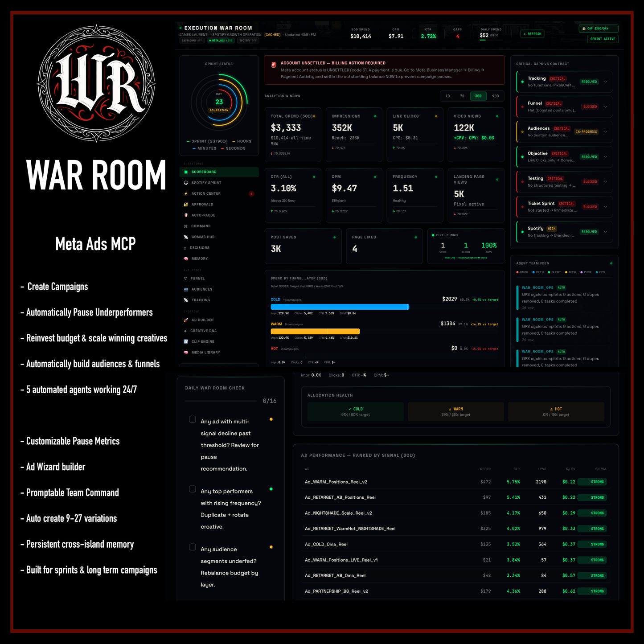Screen dimensions: 644x644
Task: Open Scoreboard from the sidebar
Action: point(219,172)
